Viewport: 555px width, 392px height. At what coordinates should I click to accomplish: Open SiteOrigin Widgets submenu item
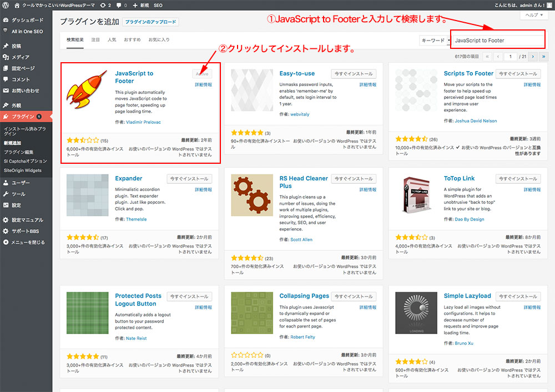pos(23,170)
